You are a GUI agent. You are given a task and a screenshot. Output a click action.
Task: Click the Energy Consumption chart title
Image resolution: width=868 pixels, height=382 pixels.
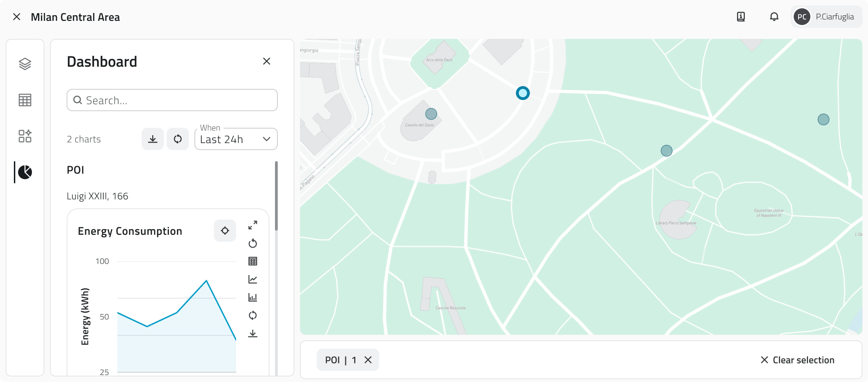(130, 231)
